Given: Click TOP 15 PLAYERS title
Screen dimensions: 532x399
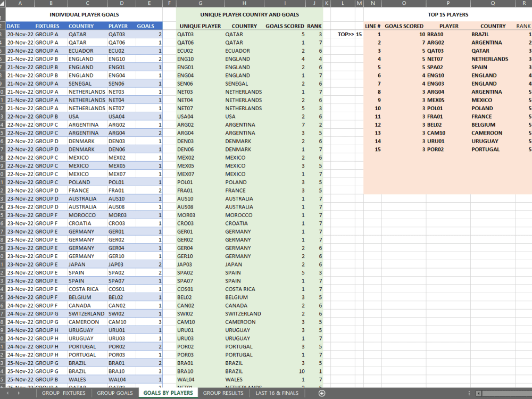Looking at the screenshot, I should [448, 14].
